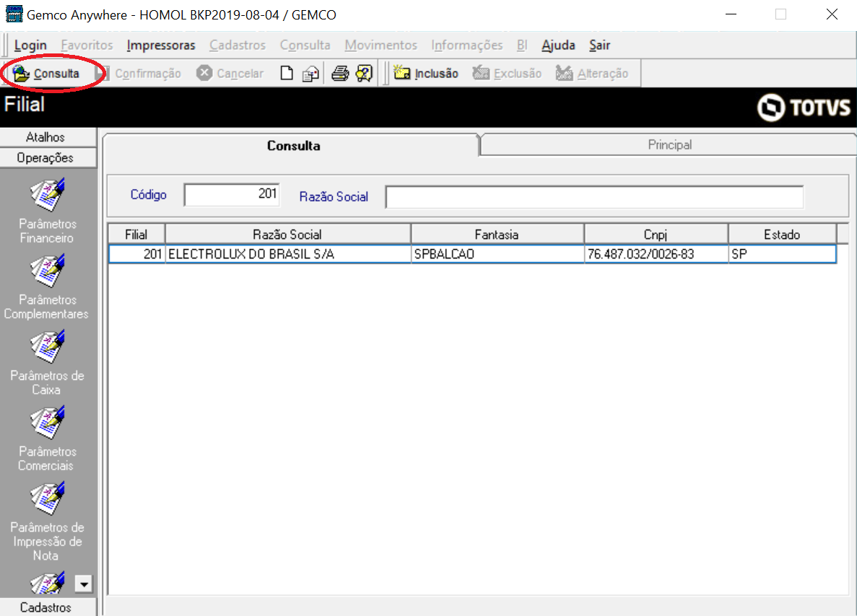Image resolution: width=857 pixels, height=616 pixels.
Task: Click the Cancelar toolbar button
Action: [230, 73]
